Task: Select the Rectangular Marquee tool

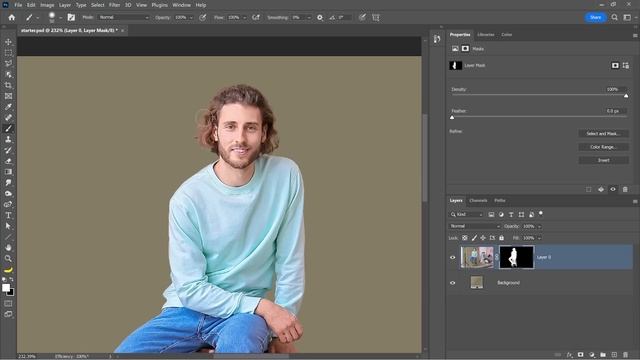Action: [x=8, y=53]
